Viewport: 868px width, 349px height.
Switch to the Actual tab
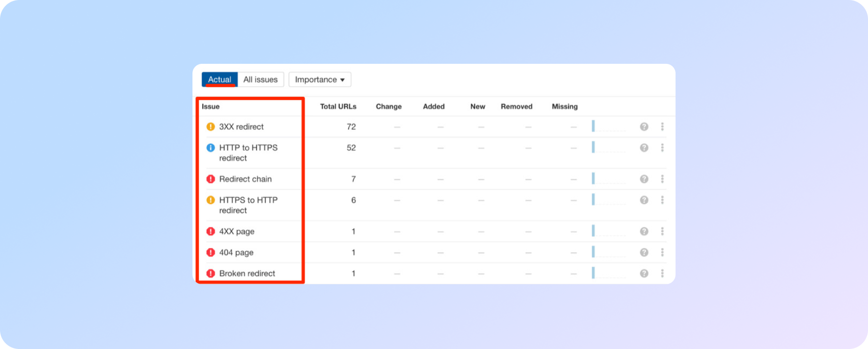(x=220, y=79)
